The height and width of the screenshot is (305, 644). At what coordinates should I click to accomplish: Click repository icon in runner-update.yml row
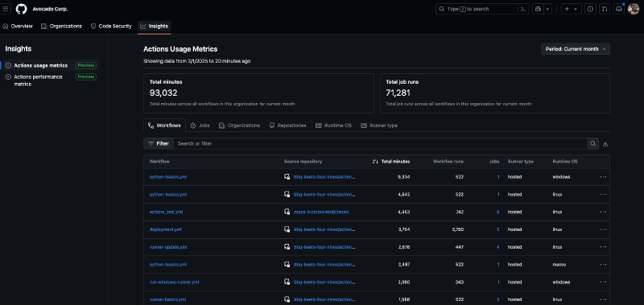287,247
